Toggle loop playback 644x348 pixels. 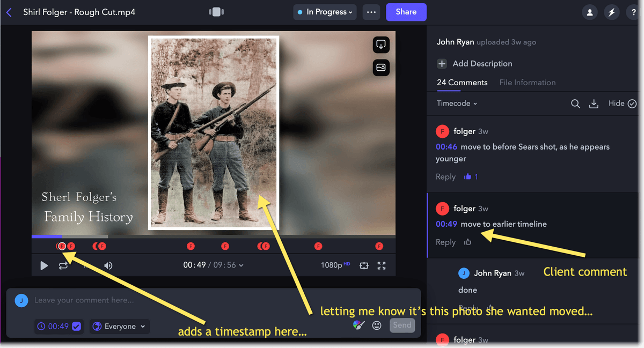[63, 265]
